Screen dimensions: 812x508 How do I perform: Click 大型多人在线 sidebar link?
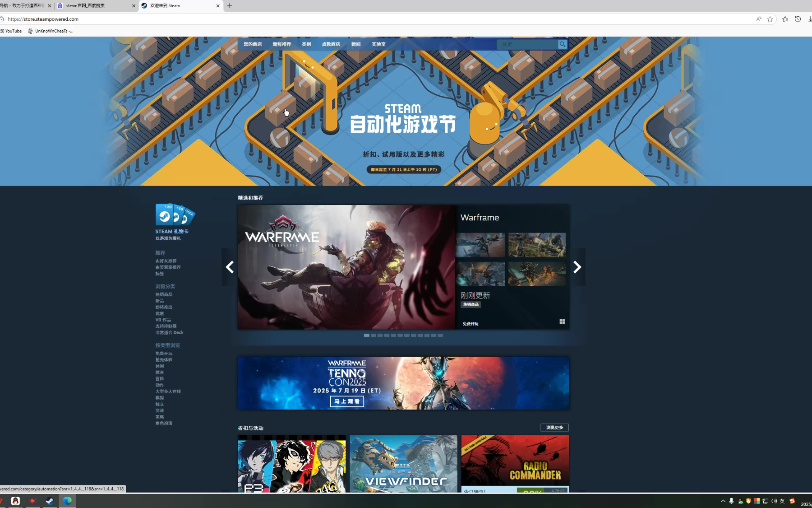(168, 391)
